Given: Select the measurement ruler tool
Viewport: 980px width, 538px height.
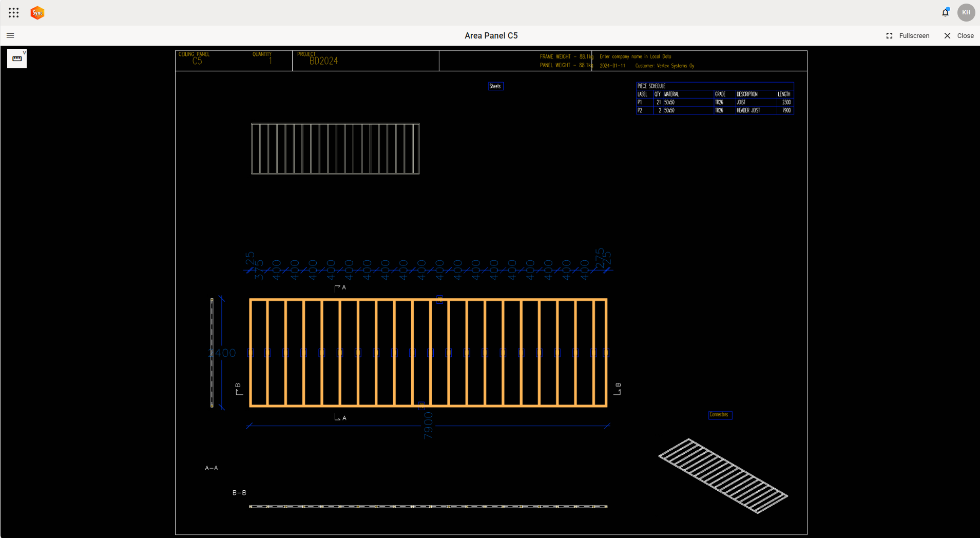Looking at the screenshot, I should click(16, 58).
